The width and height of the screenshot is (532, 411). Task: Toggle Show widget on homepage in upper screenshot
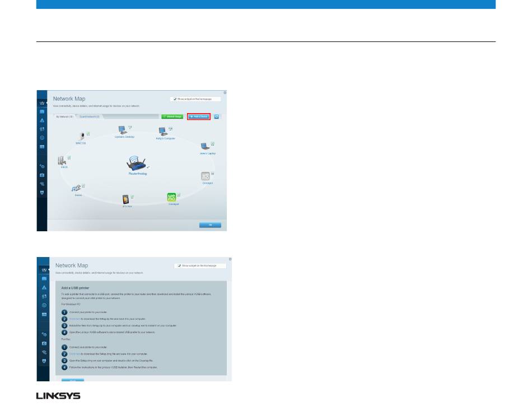coord(175,99)
